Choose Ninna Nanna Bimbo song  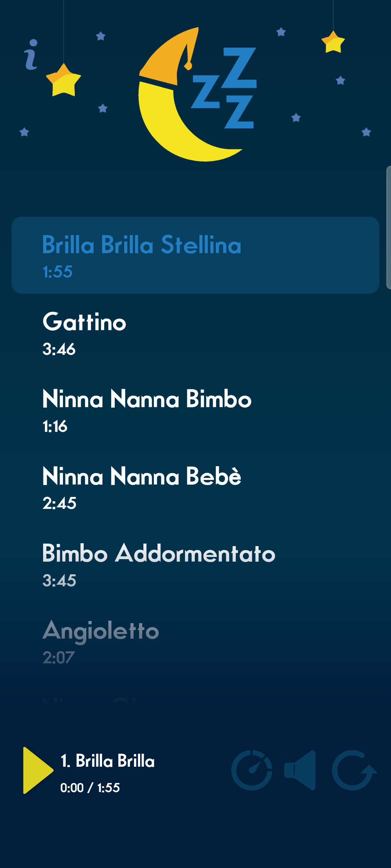pos(195,410)
